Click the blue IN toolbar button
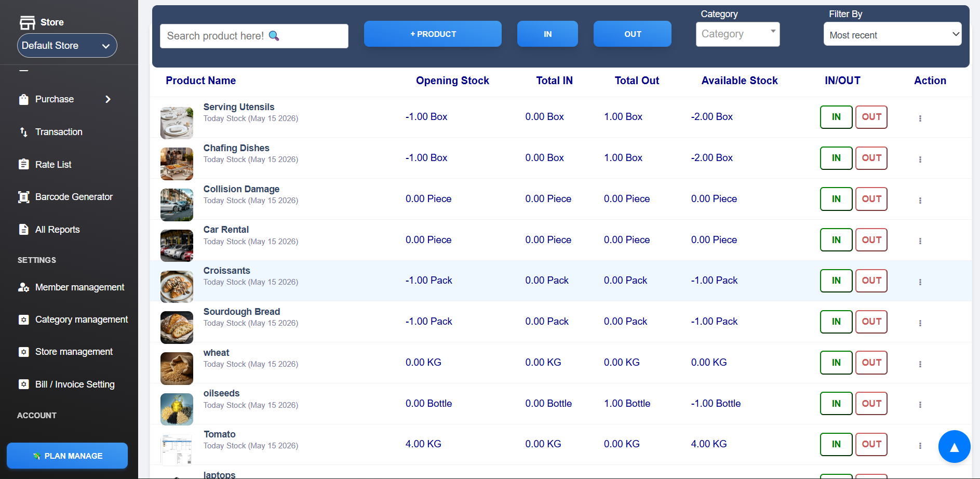Image resolution: width=980 pixels, height=479 pixels. click(547, 34)
